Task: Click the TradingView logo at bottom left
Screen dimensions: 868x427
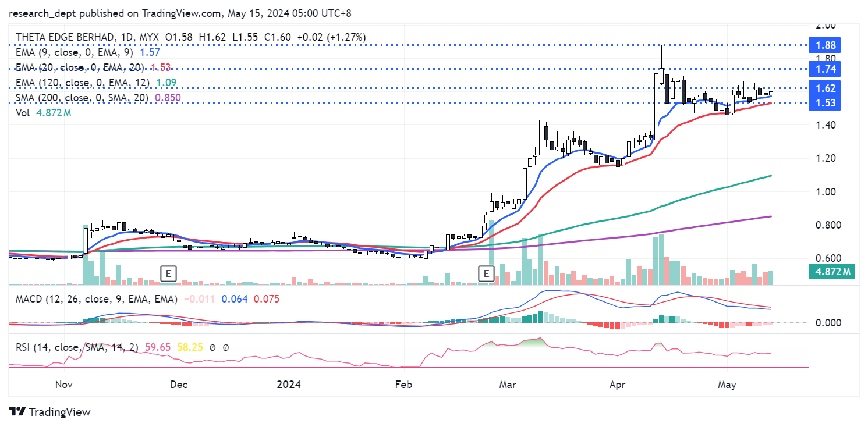Action: click(50, 412)
